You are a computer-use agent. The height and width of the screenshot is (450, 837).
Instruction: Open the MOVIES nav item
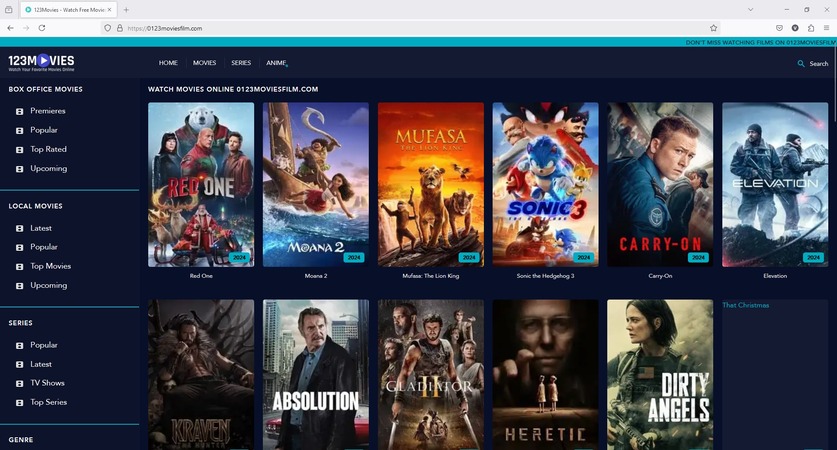pyautogui.click(x=204, y=63)
